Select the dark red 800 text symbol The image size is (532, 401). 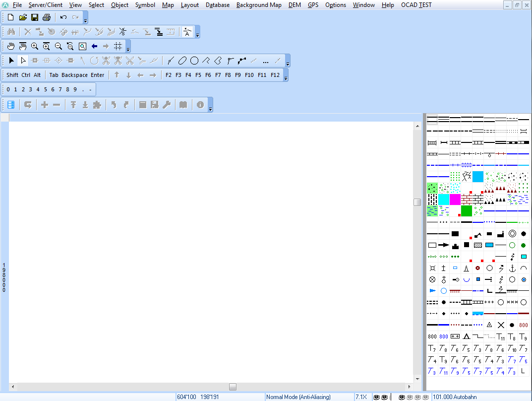(x=524, y=325)
